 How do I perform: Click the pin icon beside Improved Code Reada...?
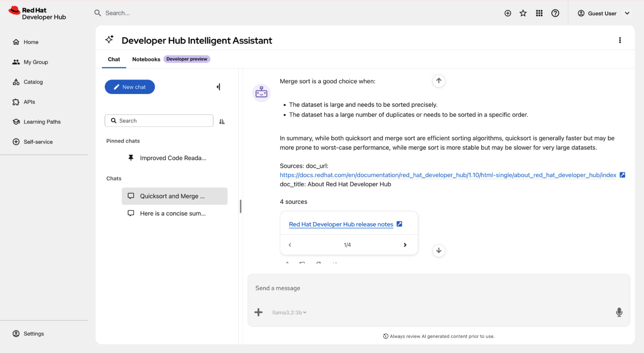pyautogui.click(x=131, y=158)
